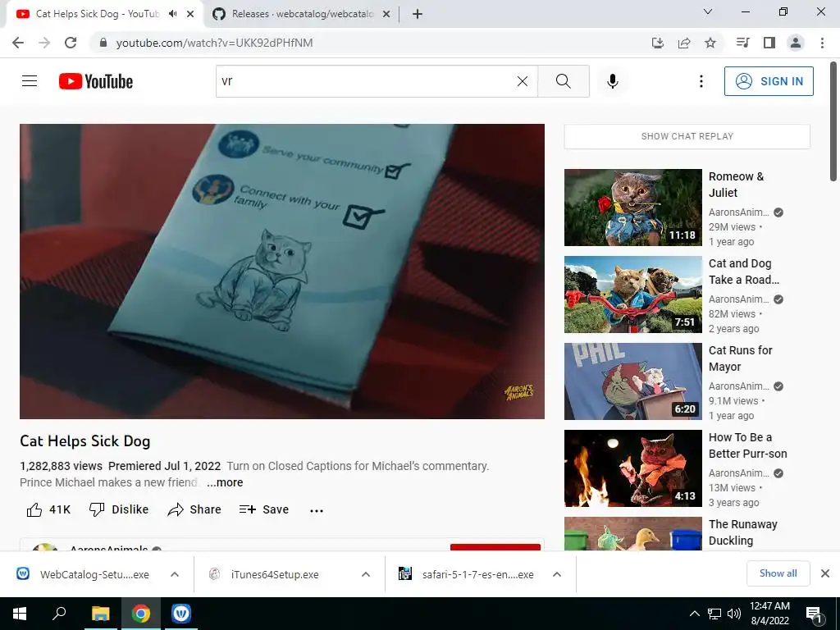The width and height of the screenshot is (840, 630).
Task: Open the taskbar clock showing 12:47 AM
Action: (x=769, y=614)
